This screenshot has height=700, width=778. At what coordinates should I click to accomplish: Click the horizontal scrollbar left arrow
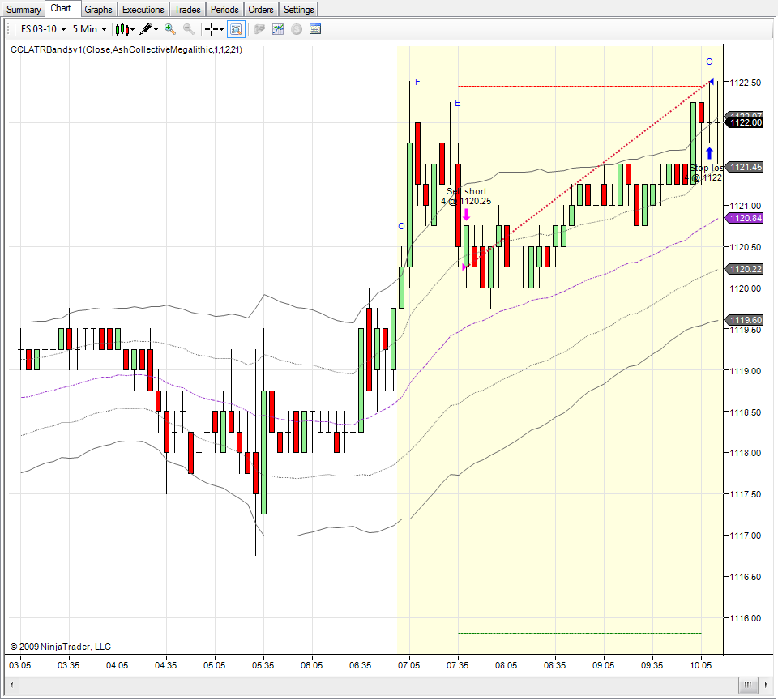click(11, 685)
